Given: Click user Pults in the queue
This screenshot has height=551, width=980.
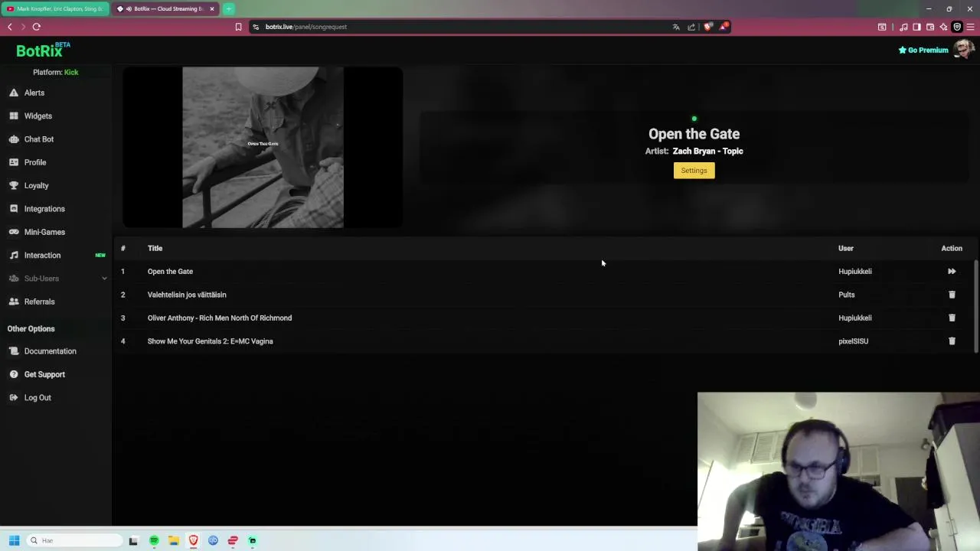Looking at the screenshot, I should 846,295.
